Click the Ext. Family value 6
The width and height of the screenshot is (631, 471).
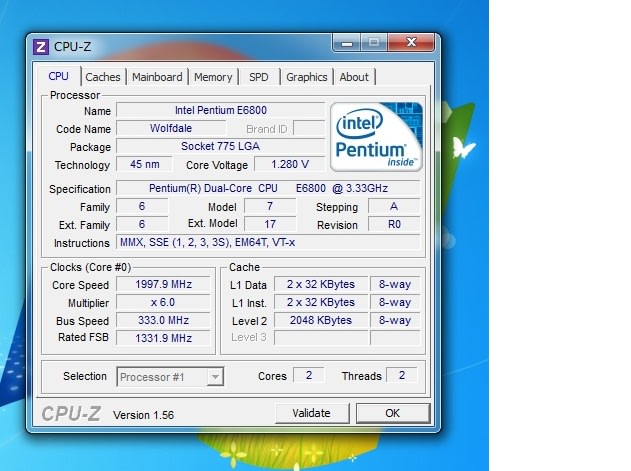142,224
